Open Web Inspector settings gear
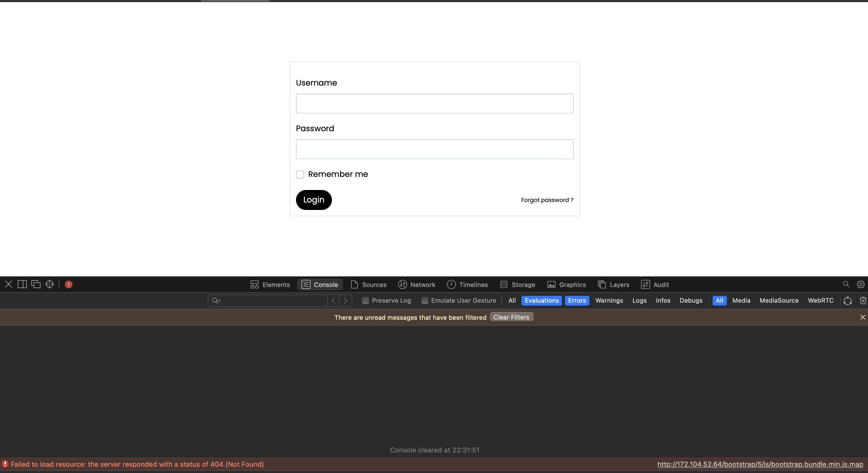 [861, 284]
